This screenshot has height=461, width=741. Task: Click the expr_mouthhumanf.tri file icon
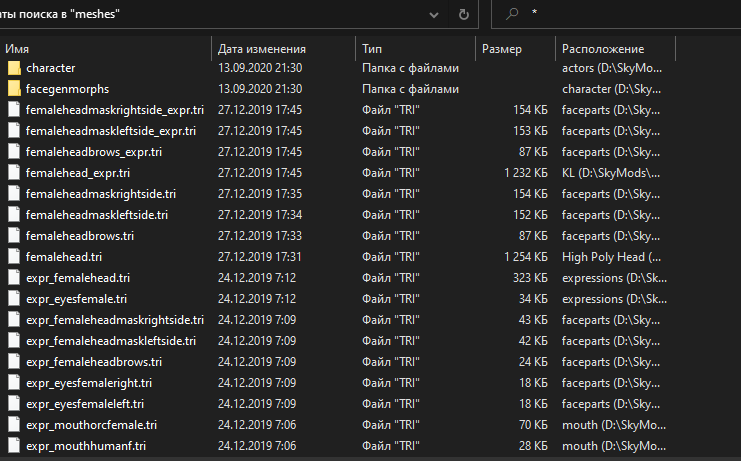pos(14,446)
